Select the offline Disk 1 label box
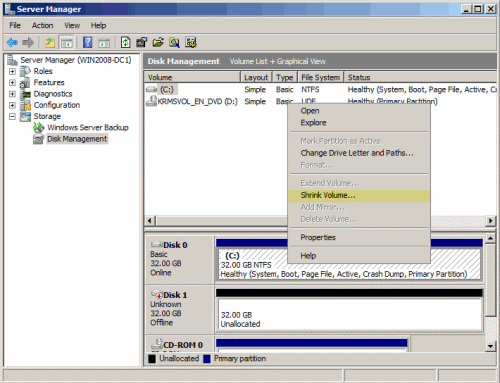Viewport: 500px width, 383px height. 180,310
